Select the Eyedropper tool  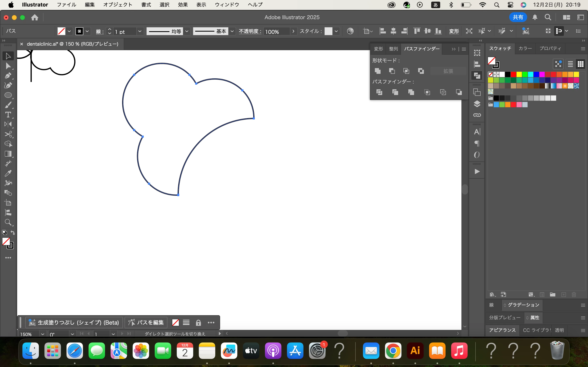tap(8, 173)
